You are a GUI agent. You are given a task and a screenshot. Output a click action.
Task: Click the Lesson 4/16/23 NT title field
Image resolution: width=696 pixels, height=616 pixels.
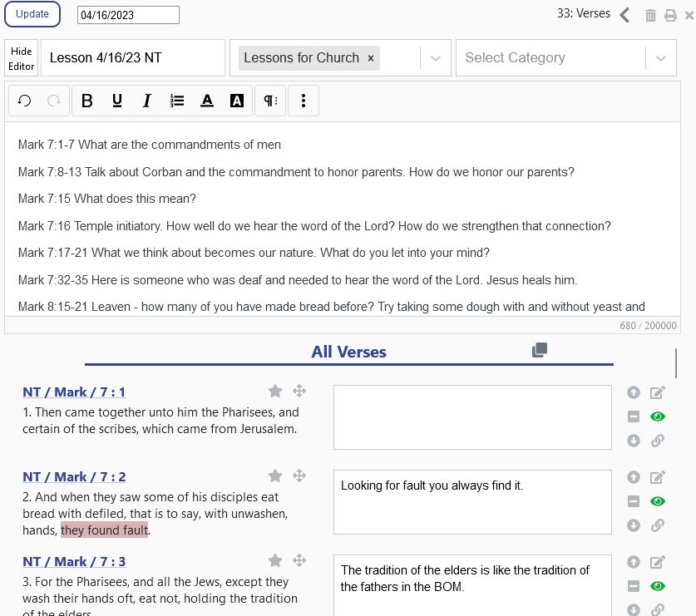click(x=133, y=58)
